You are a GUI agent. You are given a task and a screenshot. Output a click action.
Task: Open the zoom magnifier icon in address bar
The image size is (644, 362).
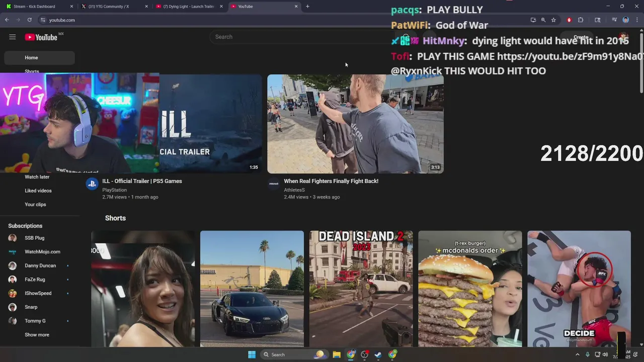pos(543,20)
